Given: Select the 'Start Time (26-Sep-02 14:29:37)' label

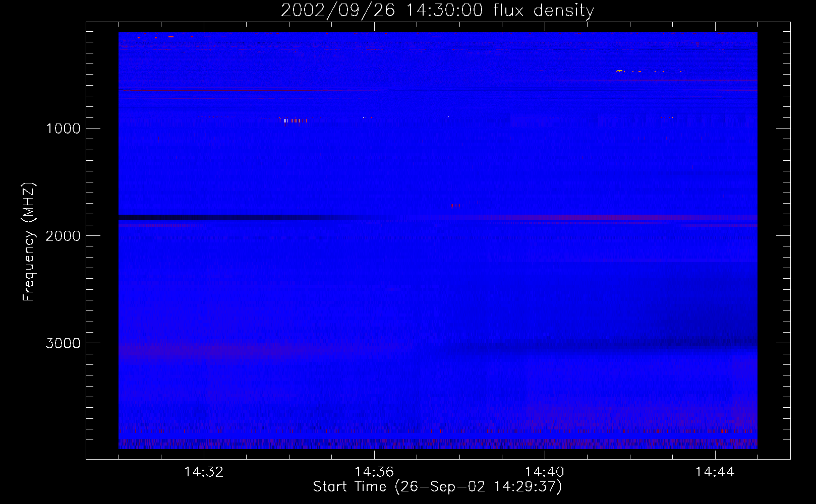Looking at the screenshot, I should (437, 487).
